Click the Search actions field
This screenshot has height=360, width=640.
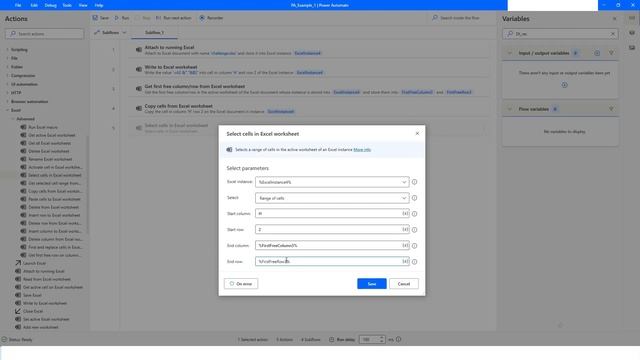tap(44, 34)
